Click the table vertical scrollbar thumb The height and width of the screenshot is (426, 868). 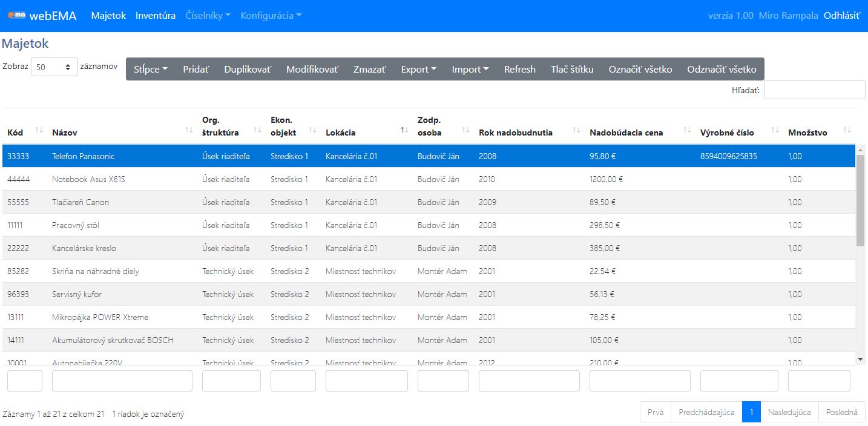861,200
